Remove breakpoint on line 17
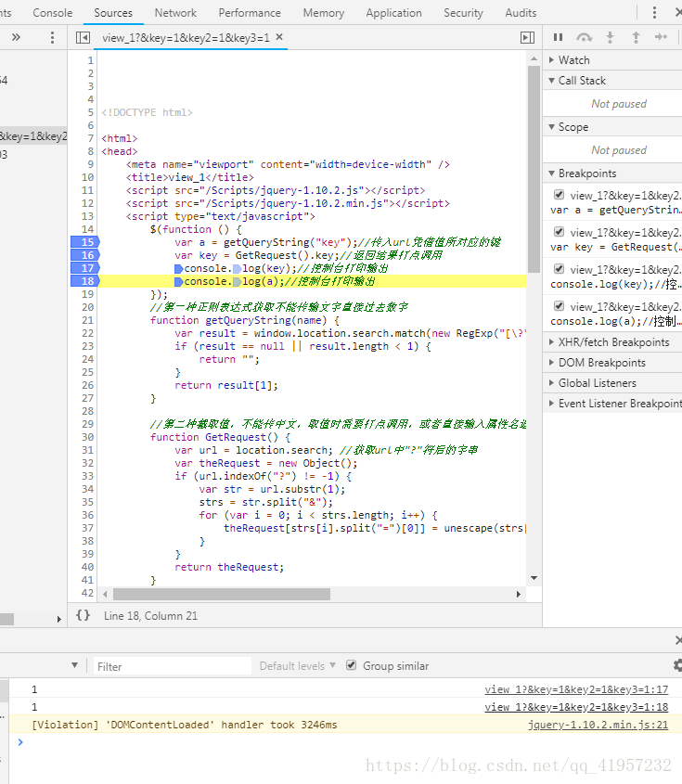The image size is (682, 784). pyautogui.click(x=85, y=268)
